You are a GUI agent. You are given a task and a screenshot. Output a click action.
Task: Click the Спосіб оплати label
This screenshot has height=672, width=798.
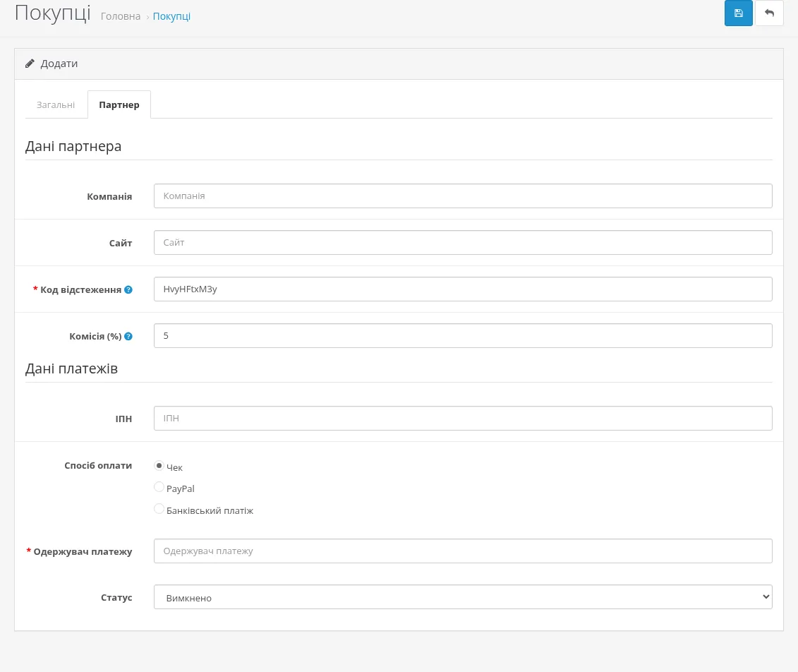pyautogui.click(x=98, y=465)
